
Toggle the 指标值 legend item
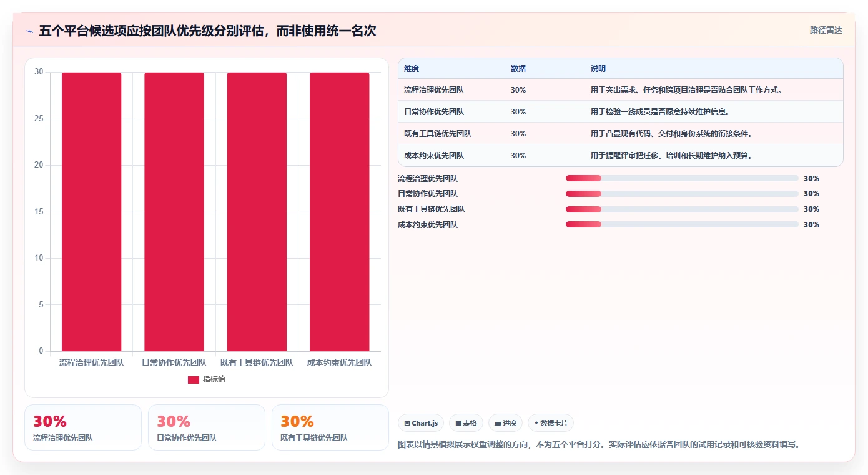207,379
